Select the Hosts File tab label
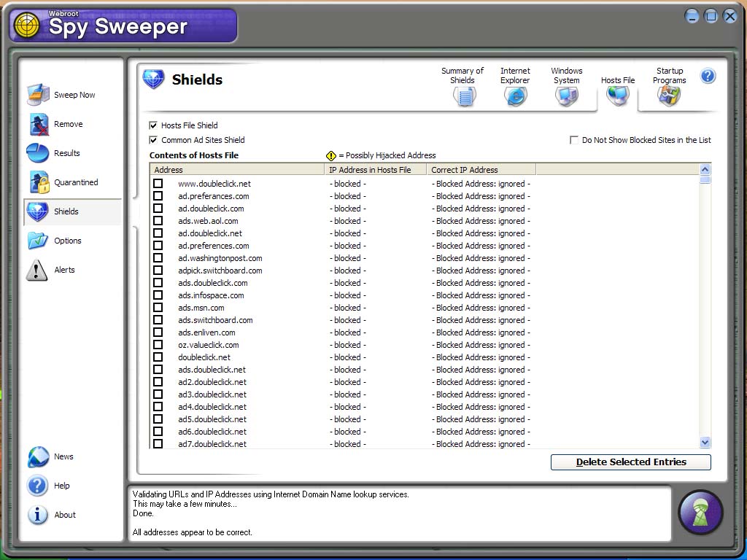The image size is (747, 560). pyautogui.click(x=618, y=80)
